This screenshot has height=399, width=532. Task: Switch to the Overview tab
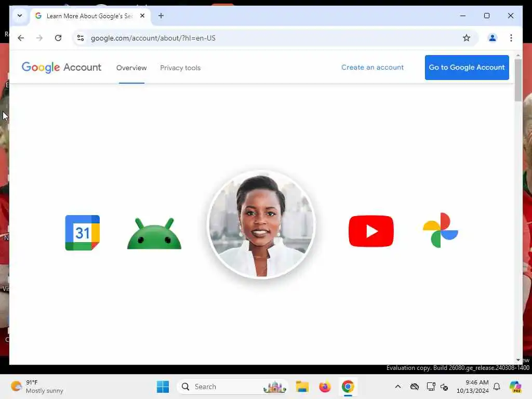click(x=131, y=68)
